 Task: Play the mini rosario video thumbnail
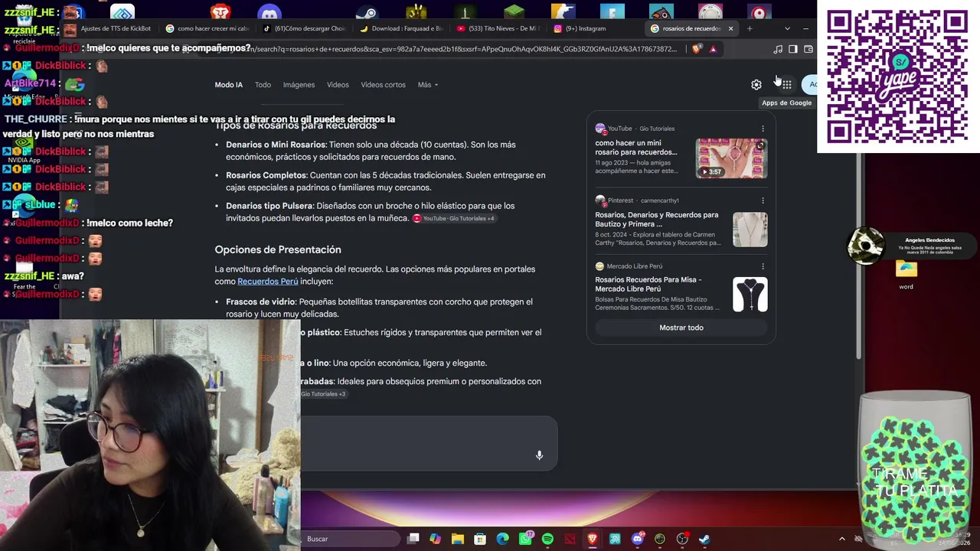[x=731, y=158]
